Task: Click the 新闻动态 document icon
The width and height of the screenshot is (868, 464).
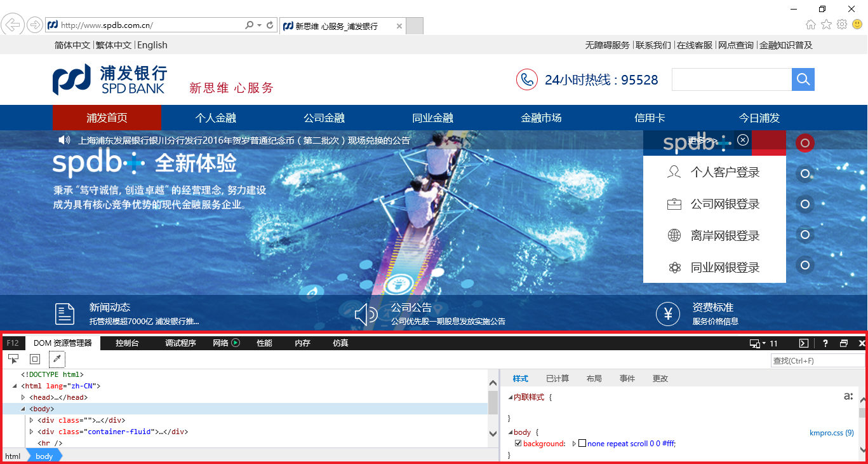Action: click(65, 314)
